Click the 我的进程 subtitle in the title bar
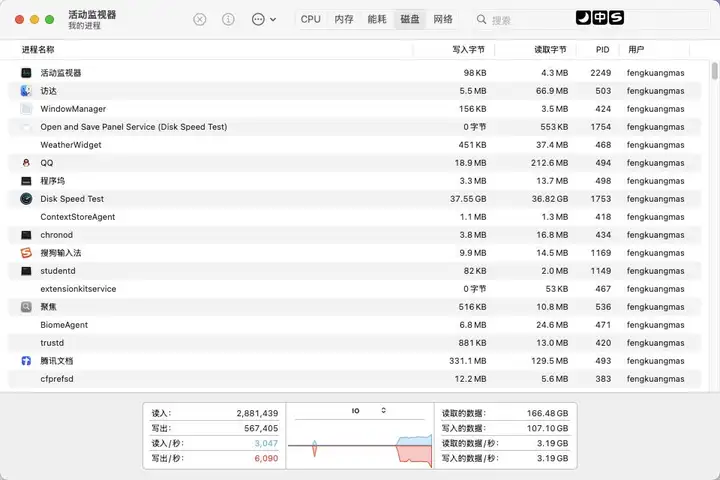The height and width of the screenshot is (480, 720). (84, 26)
